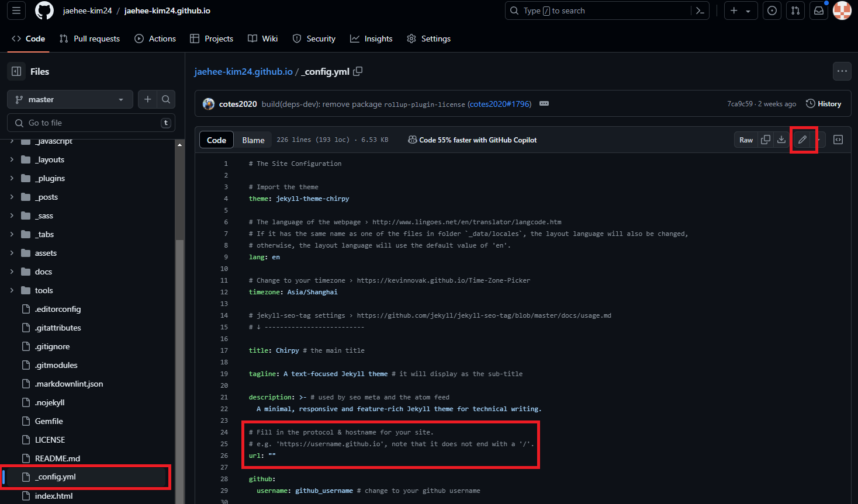The width and height of the screenshot is (858, 504).
Task: Open the notifications inbox
Action: click(x=819, y=11)
